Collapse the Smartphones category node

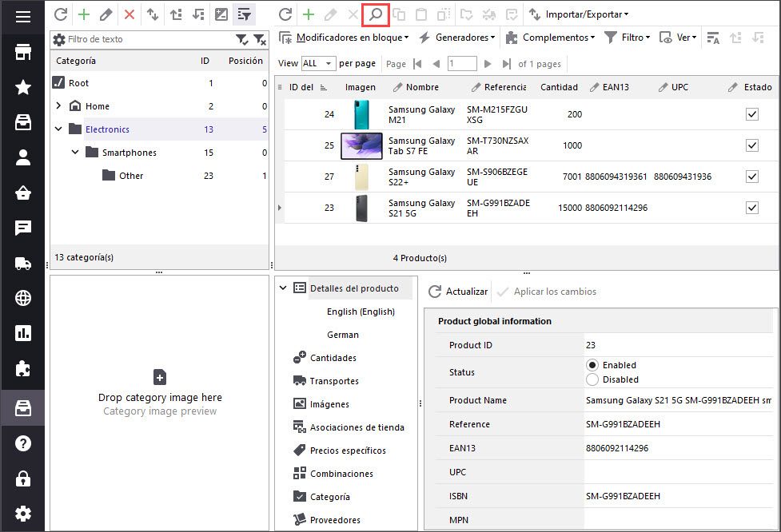click(x=75, y=152)
